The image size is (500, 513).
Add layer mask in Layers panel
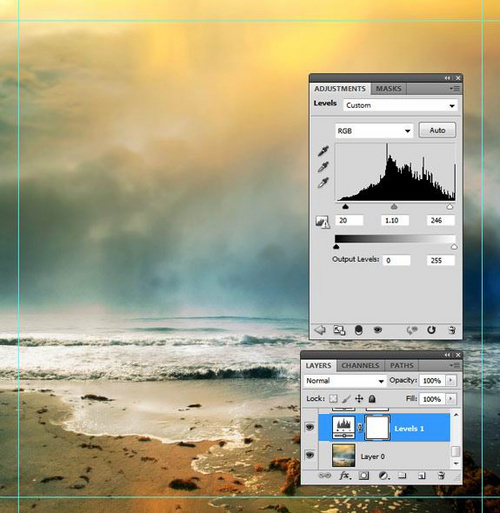pyautogui.click(x=364, y=476)
